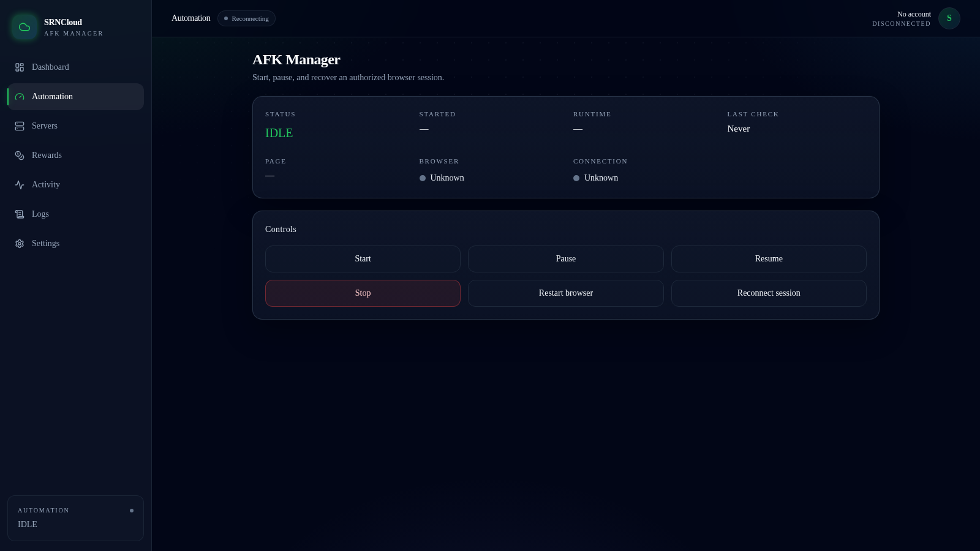Click the Browser Unknown value
This screenshot has width=980, height=551.
coord(447,178)
